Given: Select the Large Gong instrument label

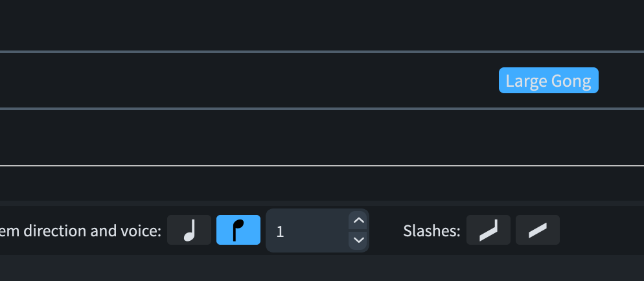Looking at the screenshot, I should pos(548,81).
